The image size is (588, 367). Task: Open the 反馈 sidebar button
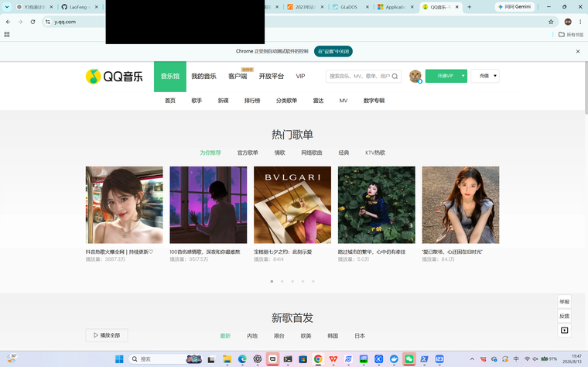(x=564, y=316)
